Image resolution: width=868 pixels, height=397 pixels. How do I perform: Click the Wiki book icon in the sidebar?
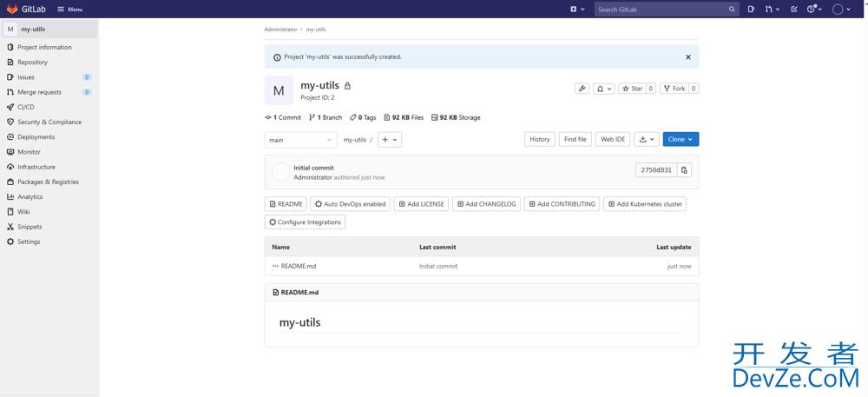(10, 211)
